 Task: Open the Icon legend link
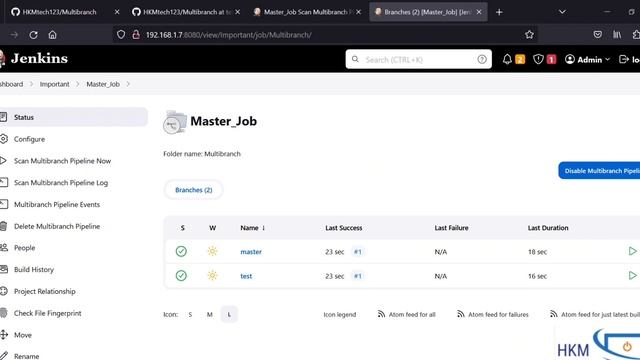coord(340,315)
